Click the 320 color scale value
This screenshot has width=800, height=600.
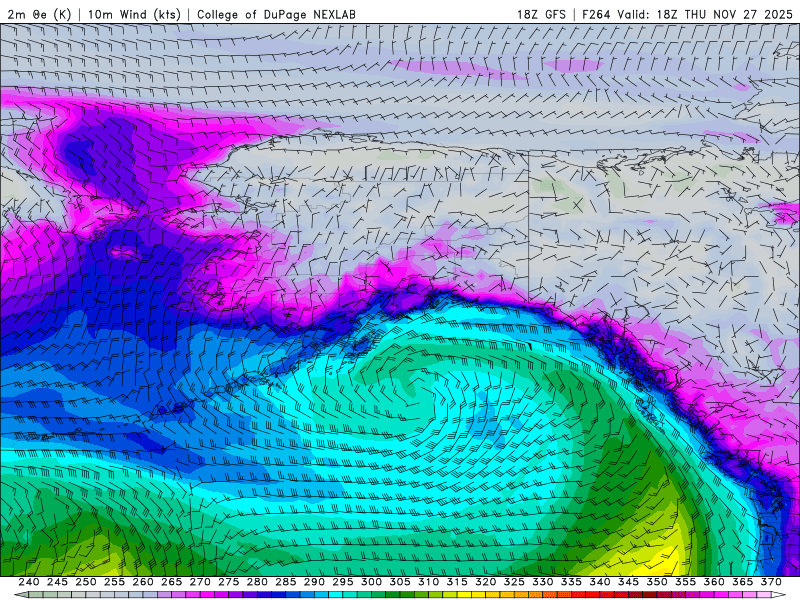(486, 582)
